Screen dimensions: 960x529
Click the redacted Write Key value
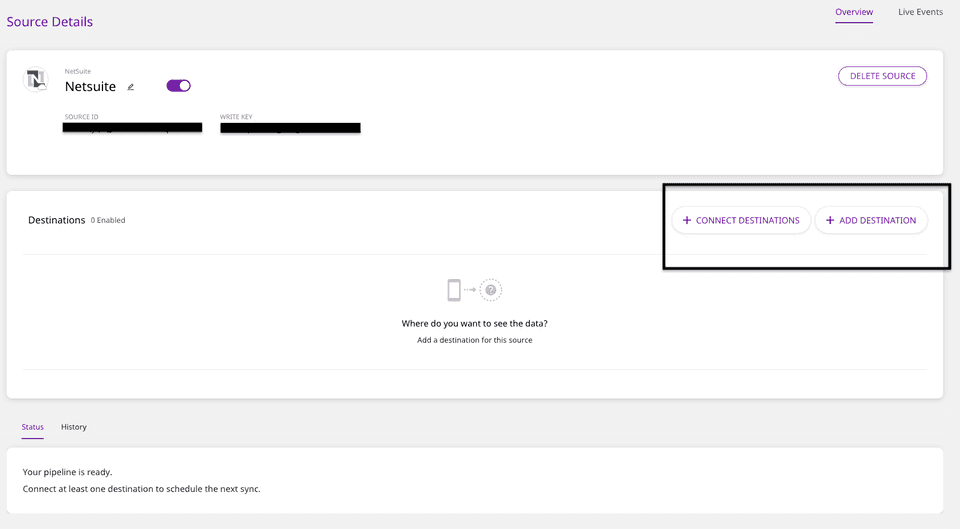coord(290,128)
